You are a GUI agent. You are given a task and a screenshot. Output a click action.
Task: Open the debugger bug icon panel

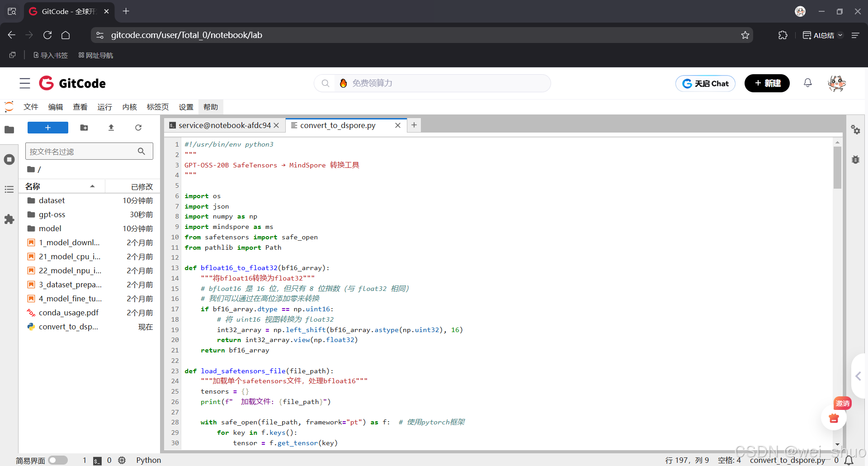click(855, 159)
